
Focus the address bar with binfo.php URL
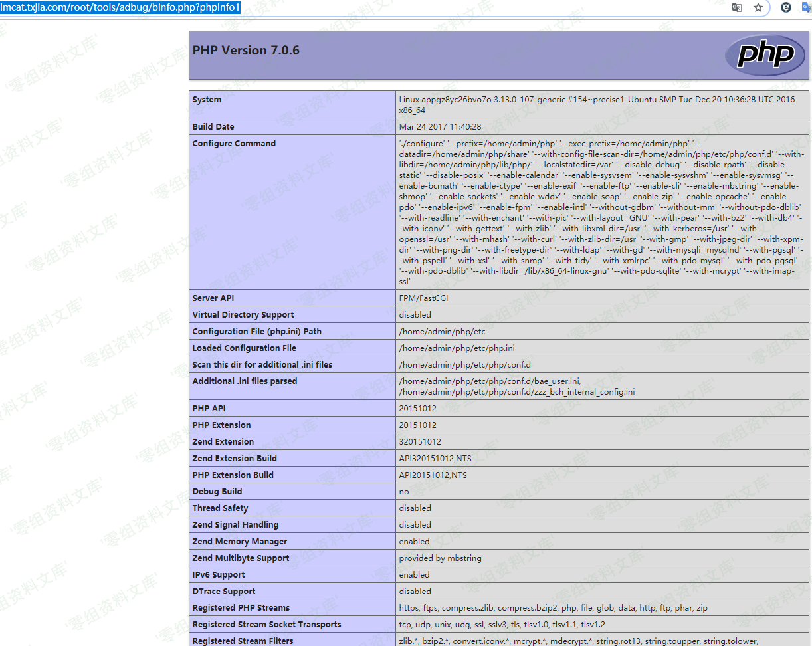pyautogui.click(x=120, y=7)
